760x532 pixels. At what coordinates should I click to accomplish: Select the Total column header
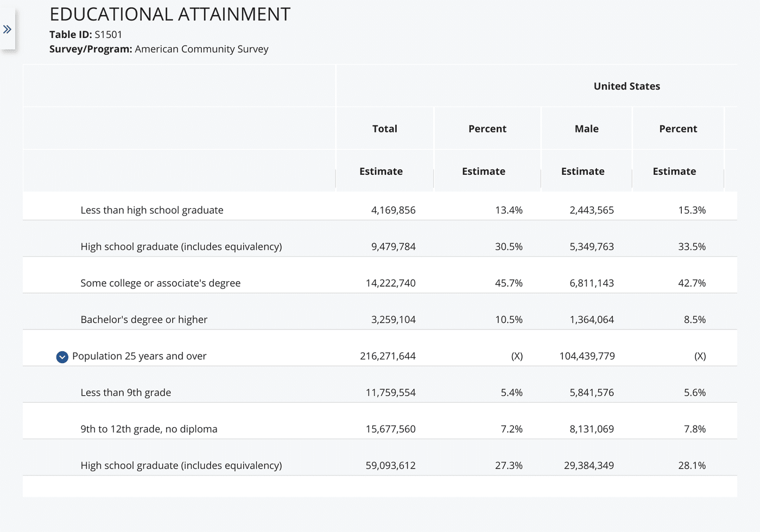(x=385, y=129)
